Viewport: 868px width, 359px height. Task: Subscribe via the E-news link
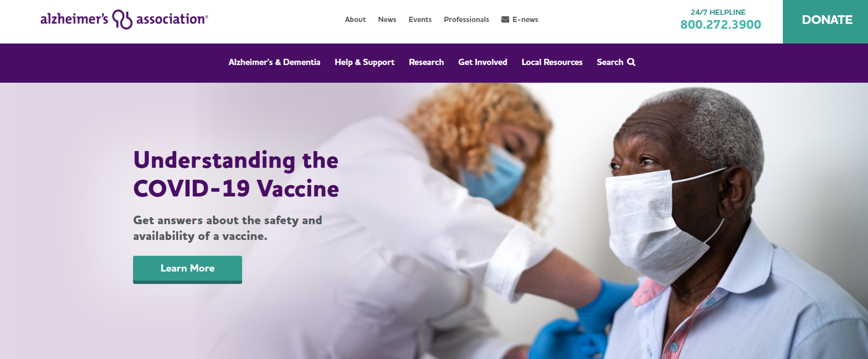point(525,20)
